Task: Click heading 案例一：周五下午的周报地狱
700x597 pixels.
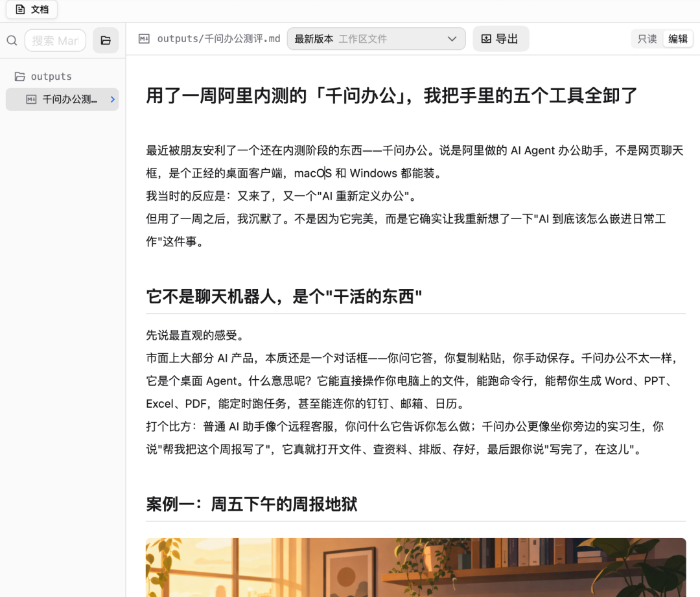Action: pyautogui.click(x=251, y=504)
